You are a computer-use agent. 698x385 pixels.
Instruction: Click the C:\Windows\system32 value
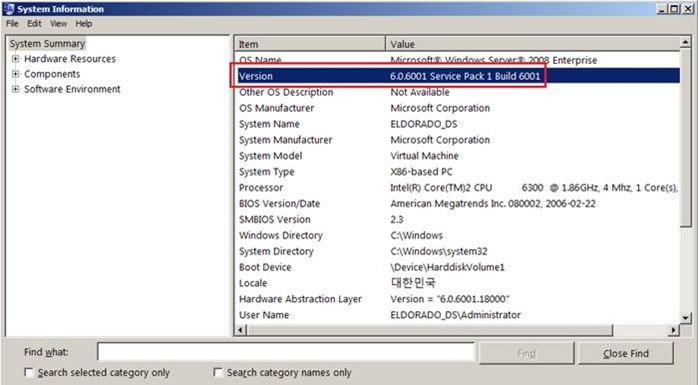(439, 251)
